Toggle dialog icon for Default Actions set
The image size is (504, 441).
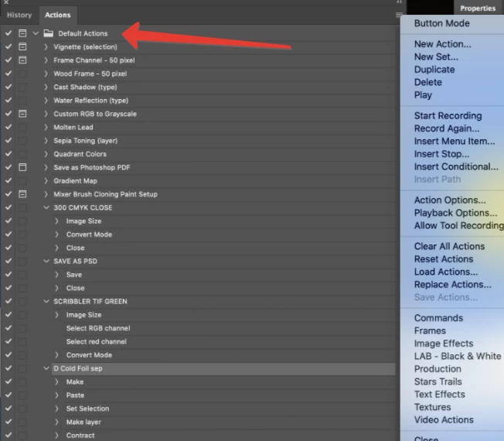point(22,33)
